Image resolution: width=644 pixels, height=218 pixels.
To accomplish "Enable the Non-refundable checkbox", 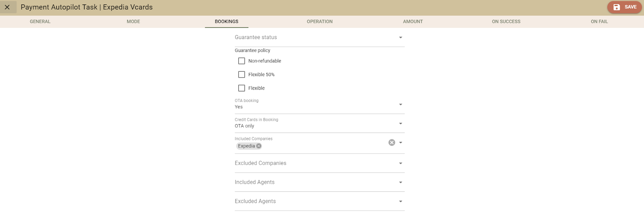I will pos(242,61).
